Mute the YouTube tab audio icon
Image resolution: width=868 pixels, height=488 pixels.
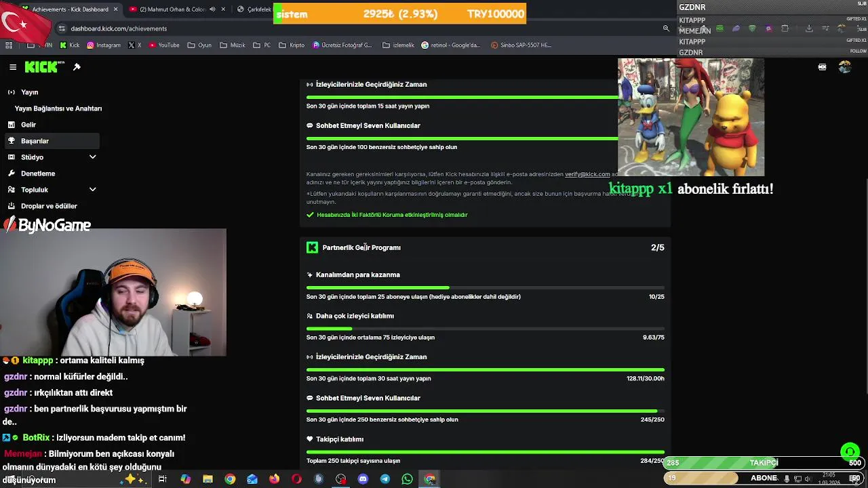pos(212,9)
